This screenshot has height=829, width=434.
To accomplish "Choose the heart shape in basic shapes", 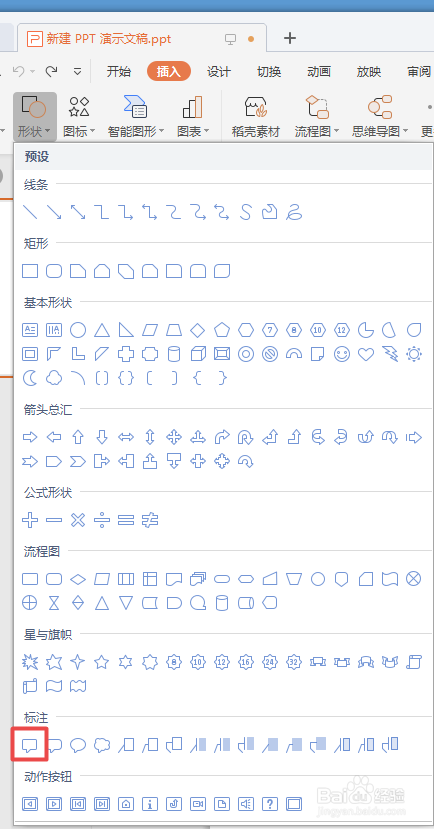I will [x=366, y=354].
